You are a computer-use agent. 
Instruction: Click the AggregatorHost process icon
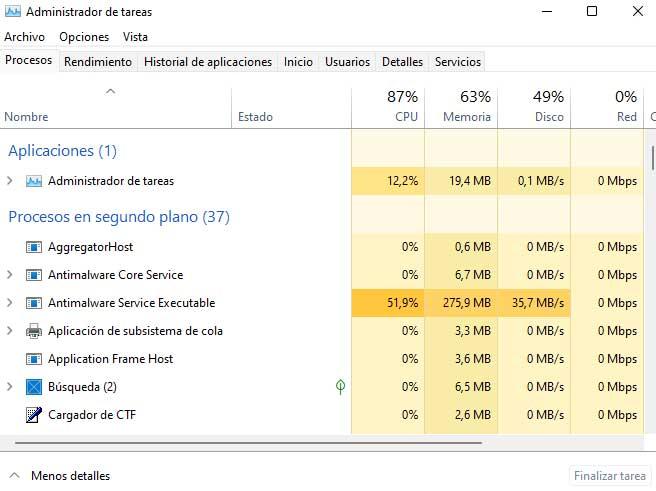click(x=34, y=247)
